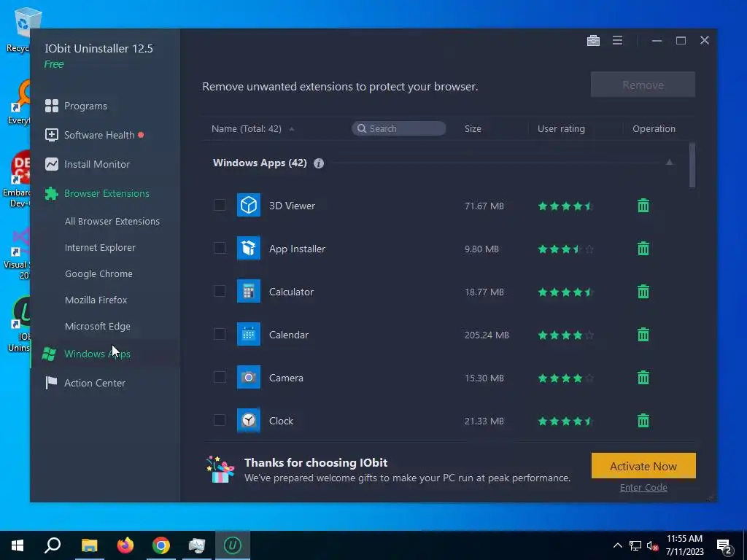The height and width of the screenshot is (560, 747).
Task: Click the Camera app icon
Action: [x=249, y=377]
